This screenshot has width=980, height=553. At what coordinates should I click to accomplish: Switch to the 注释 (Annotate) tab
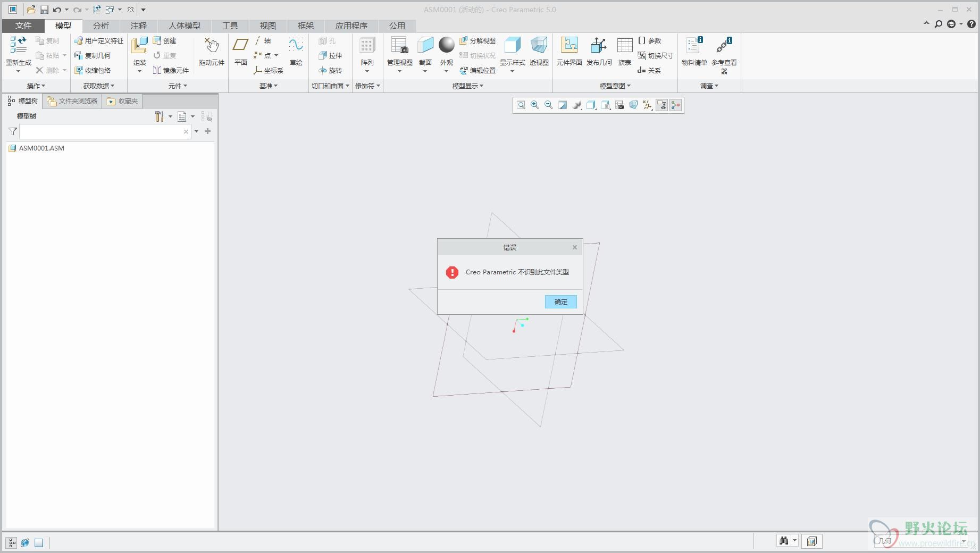coord(139,26)
